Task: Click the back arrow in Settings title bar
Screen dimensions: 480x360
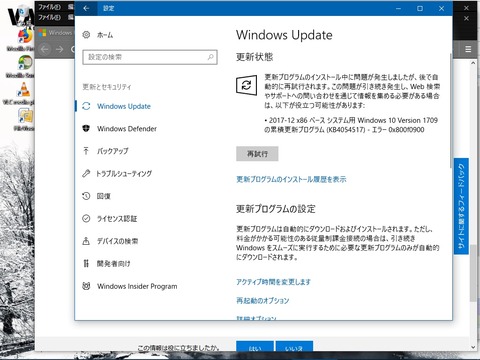Action: [x=86, y=8]
